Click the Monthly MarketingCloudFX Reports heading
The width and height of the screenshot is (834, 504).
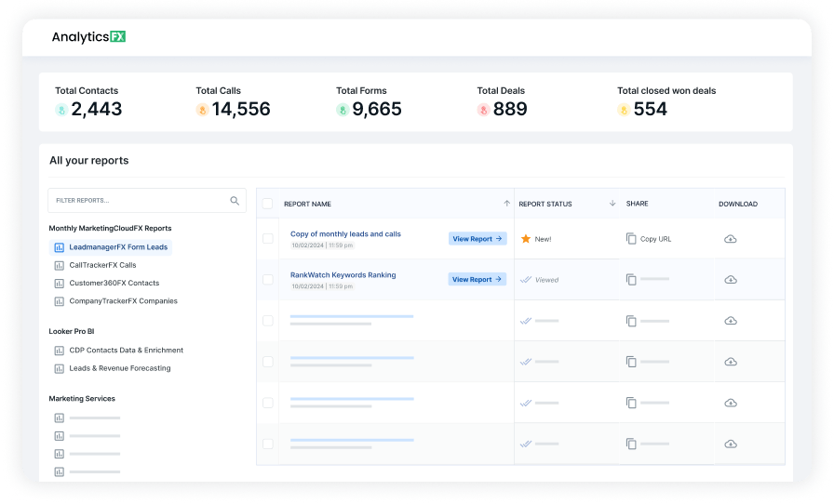(x=110, y=228)
